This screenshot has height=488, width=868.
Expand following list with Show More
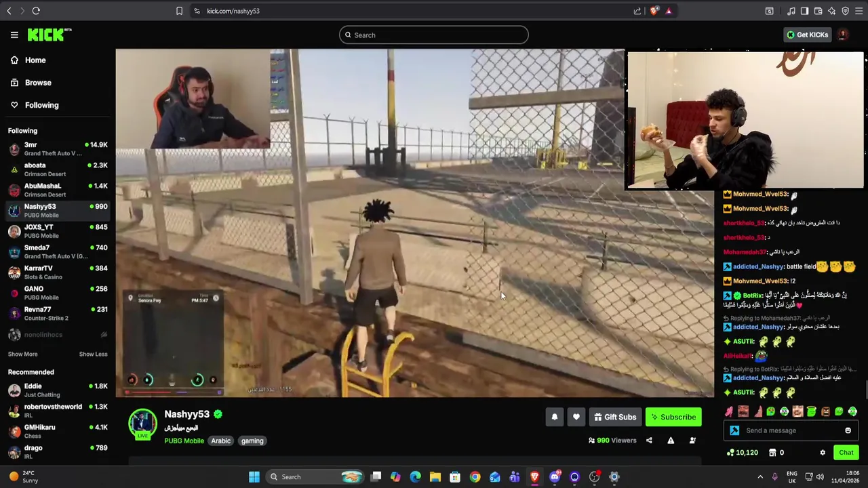pyautogui.click(x=22, y=354)
